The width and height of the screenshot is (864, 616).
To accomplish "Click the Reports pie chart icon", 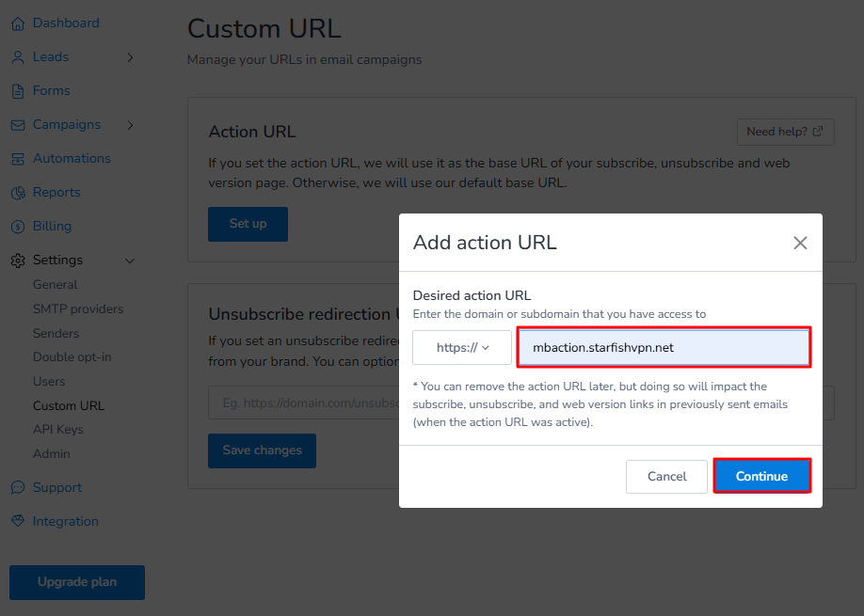I will [x=18, y=193].
